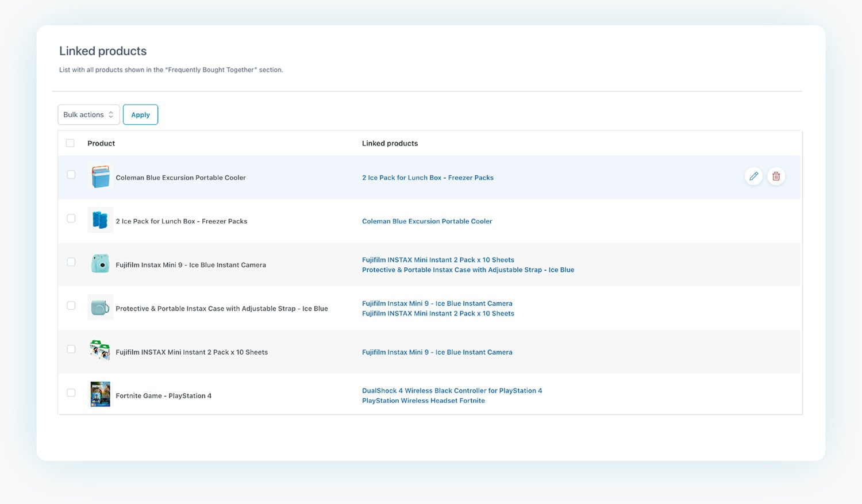Open the Bulk actions dropdown
Screen dimensions: 862x504
(x=88, y=114)
